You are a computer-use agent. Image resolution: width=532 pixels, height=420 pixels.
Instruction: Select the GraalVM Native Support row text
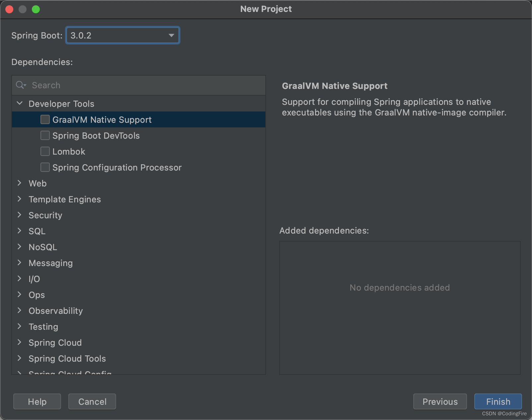coord(102,120)
